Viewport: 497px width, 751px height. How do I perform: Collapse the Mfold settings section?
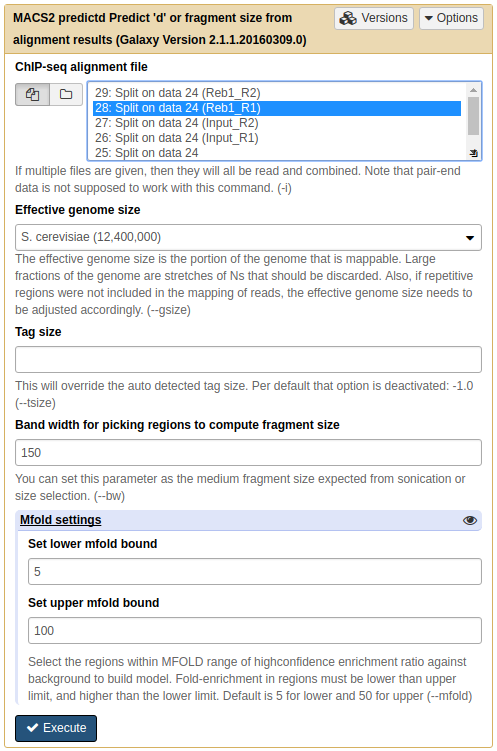(60, 520)
